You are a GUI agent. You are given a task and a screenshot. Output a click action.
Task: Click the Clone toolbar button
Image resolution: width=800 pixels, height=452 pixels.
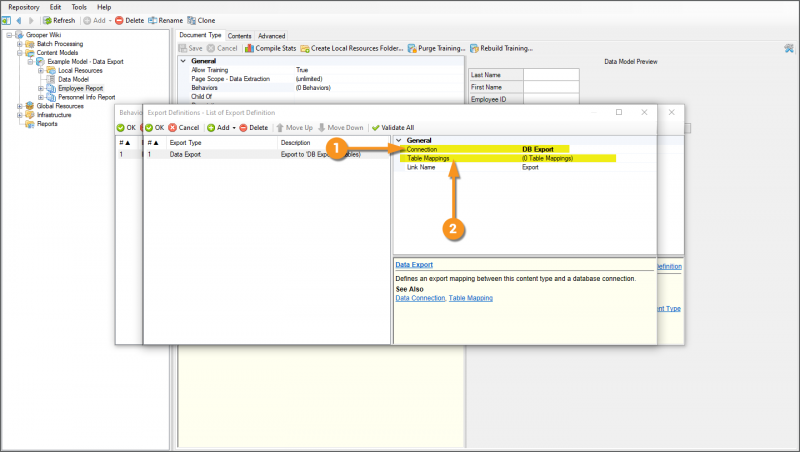point(201,20)
